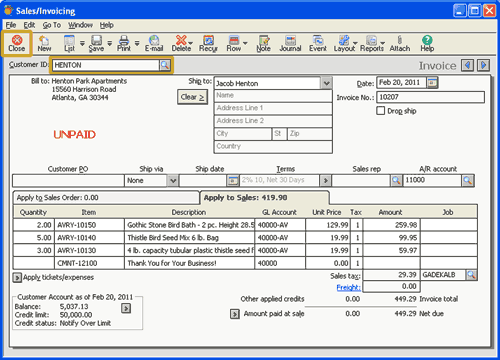
Task: Click the Ship to Name field
Action: pos(273,95)
